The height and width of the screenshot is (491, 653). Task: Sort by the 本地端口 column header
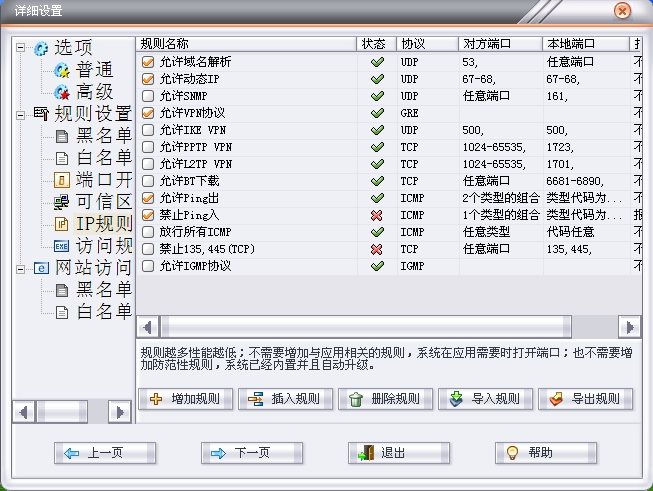586,44
